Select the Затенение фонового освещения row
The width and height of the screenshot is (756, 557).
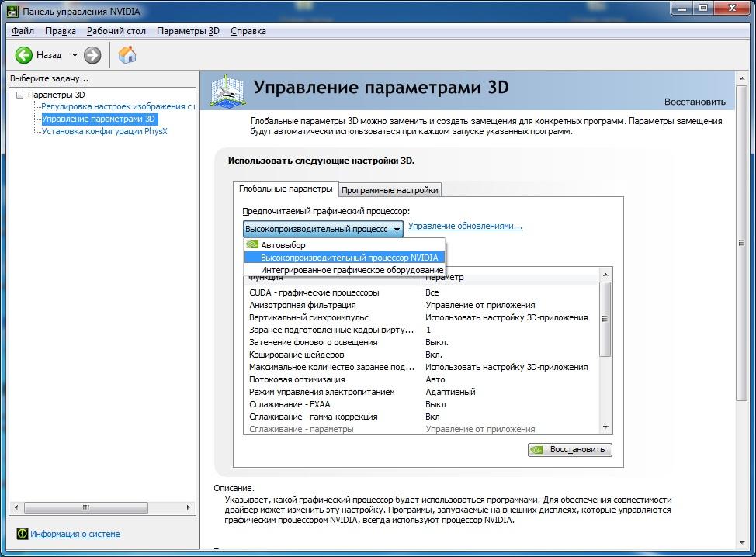click(x=421, y=342)
